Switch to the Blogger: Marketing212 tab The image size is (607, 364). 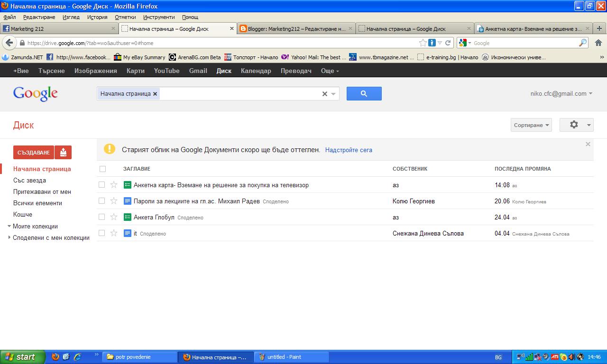tap(296, 28)
